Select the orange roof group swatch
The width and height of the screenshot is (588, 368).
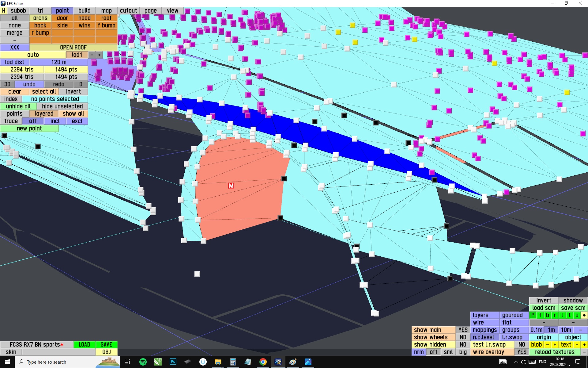(106, 18)
